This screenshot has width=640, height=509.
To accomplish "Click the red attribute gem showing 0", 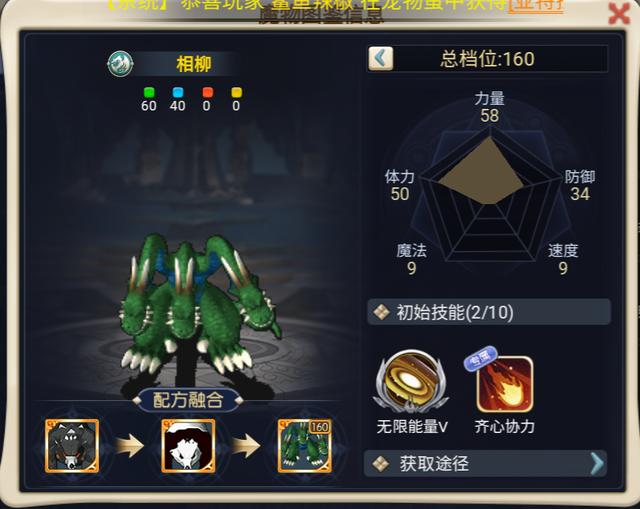I will 208,93.
